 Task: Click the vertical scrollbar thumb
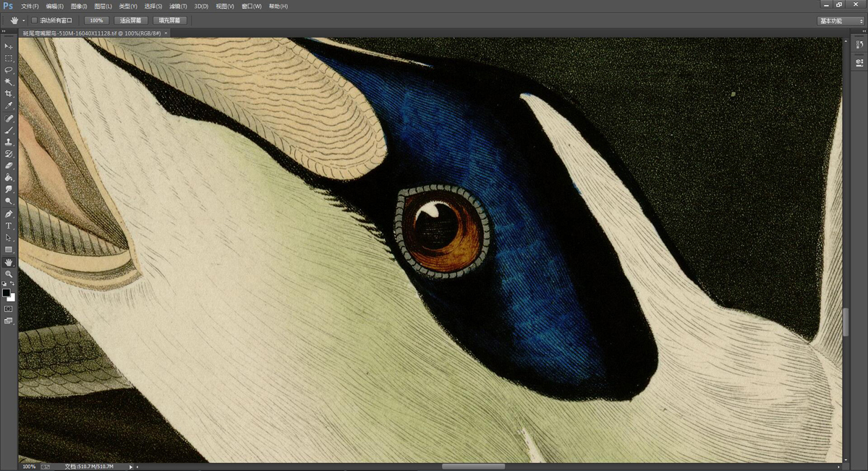(x=846, y=323)
